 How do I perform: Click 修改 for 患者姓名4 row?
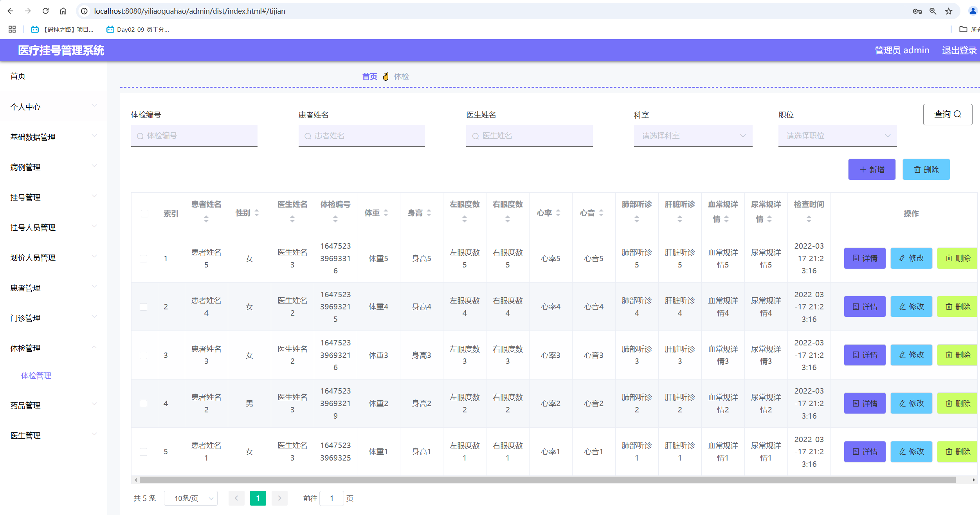tap(911, 306)
